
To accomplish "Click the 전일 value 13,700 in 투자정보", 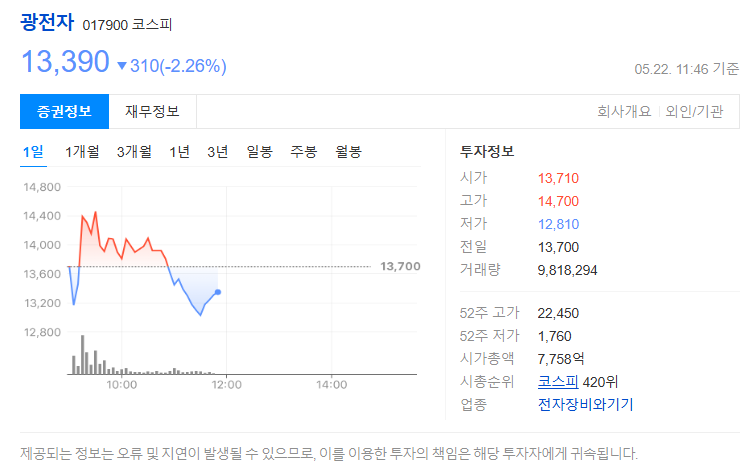I will pos(558,248).
